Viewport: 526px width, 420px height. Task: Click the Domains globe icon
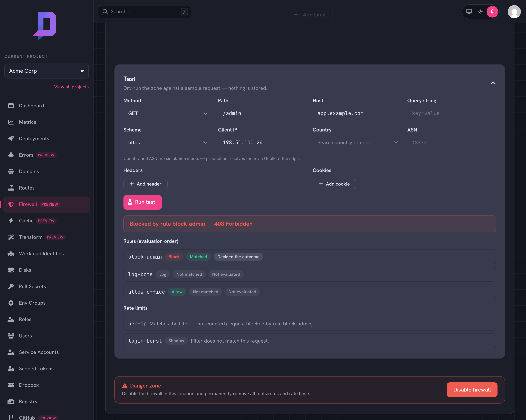tap(11, 171)
